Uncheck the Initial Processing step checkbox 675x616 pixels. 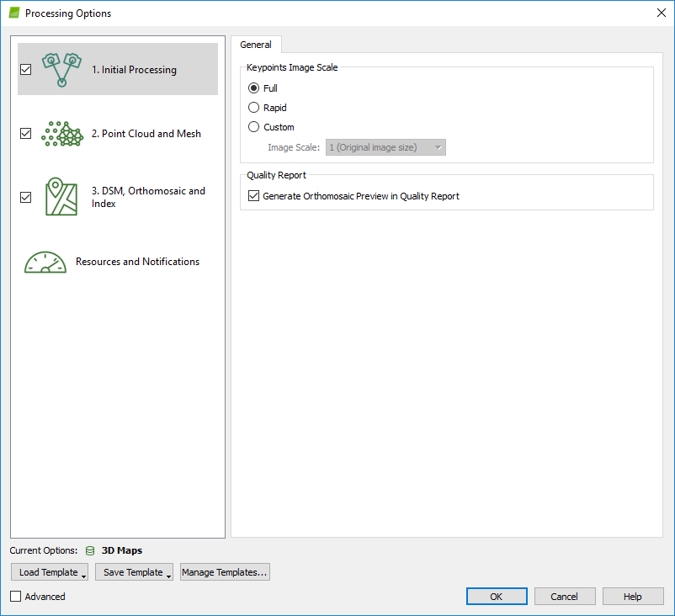25,70
